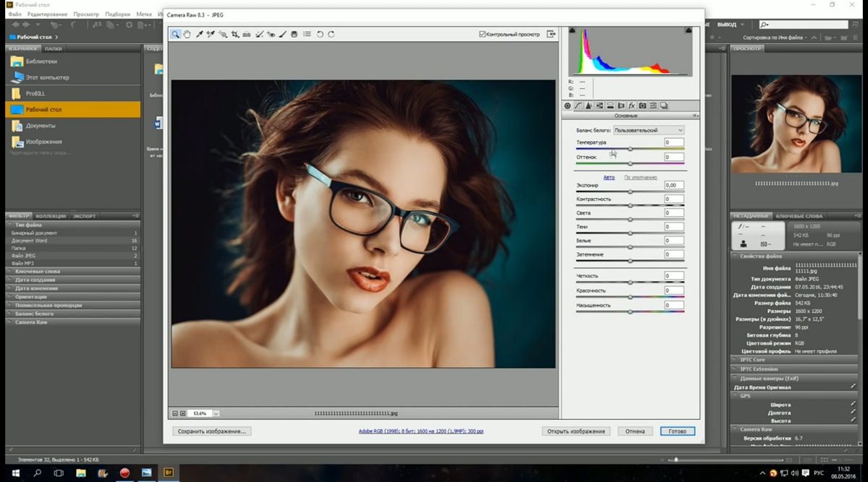The image size is (868, 482).
Task: Toggle full screen mode icon
Action: point(551,34)
